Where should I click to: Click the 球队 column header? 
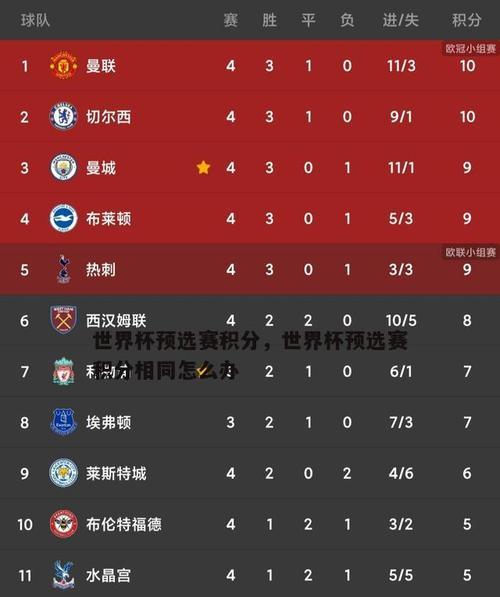tap(35, 20)
